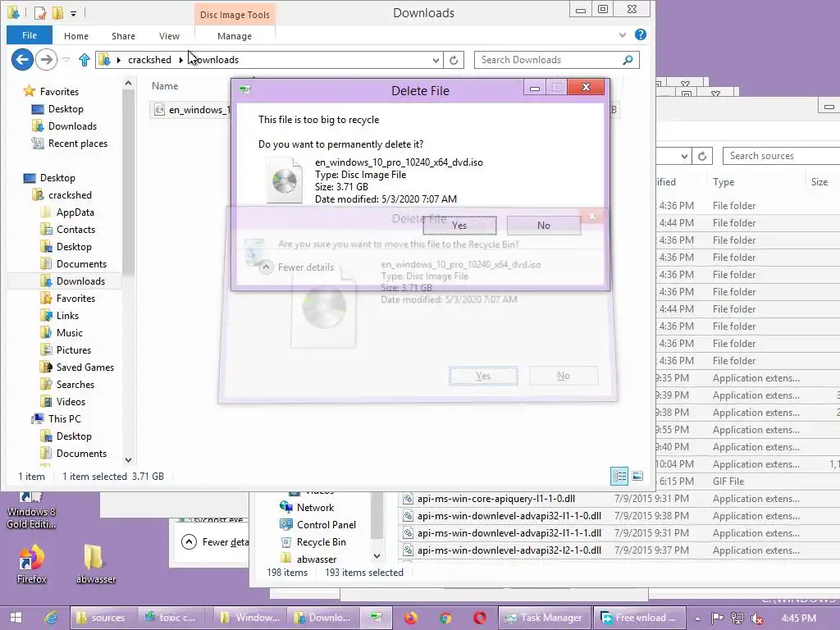
Task: Open Firefox desktop shortcut
Action: point(31,564)
